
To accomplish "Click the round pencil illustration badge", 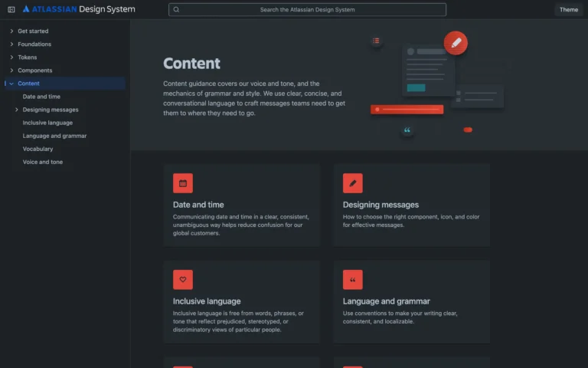I will [x=456, y=43].
